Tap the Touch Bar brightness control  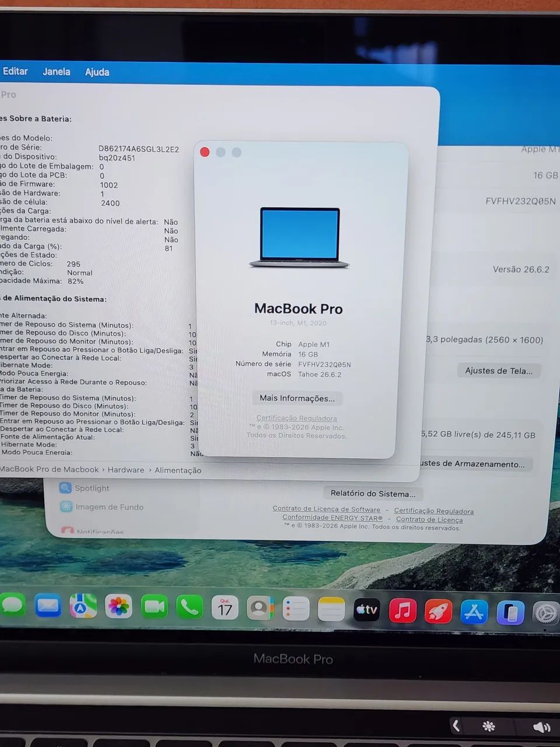[488, 726]
